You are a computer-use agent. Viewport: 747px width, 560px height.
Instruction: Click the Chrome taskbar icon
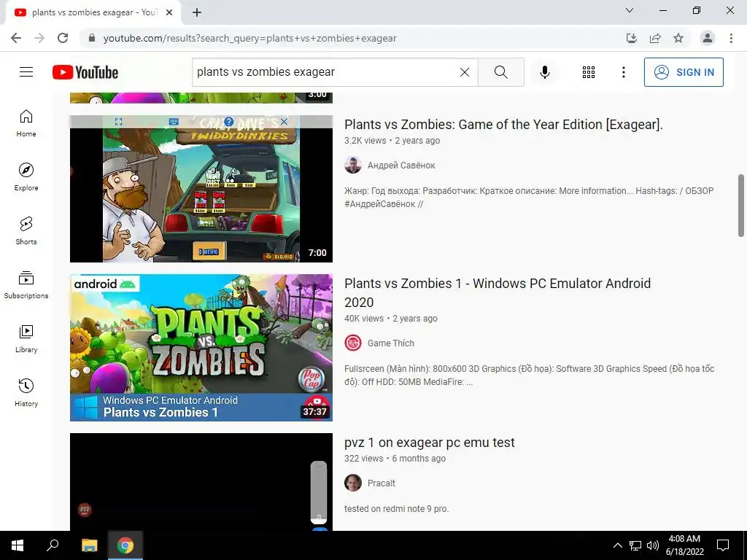[125, 545]
